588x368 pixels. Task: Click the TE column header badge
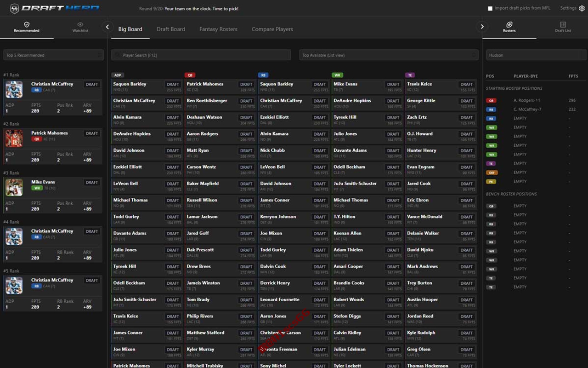click(x=410, y=75)
